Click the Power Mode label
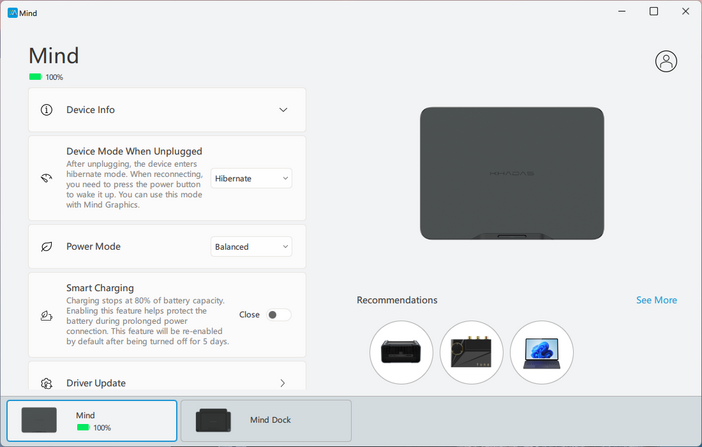Viewport: 702px width, 447px height. coord(93,246)
